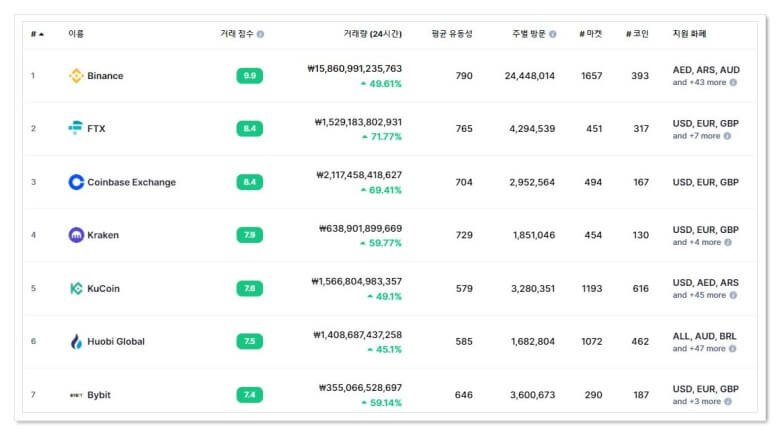Click info icon next to 'and +45 more'
Screen dimensions: 780x435
(x=733, y=295)
